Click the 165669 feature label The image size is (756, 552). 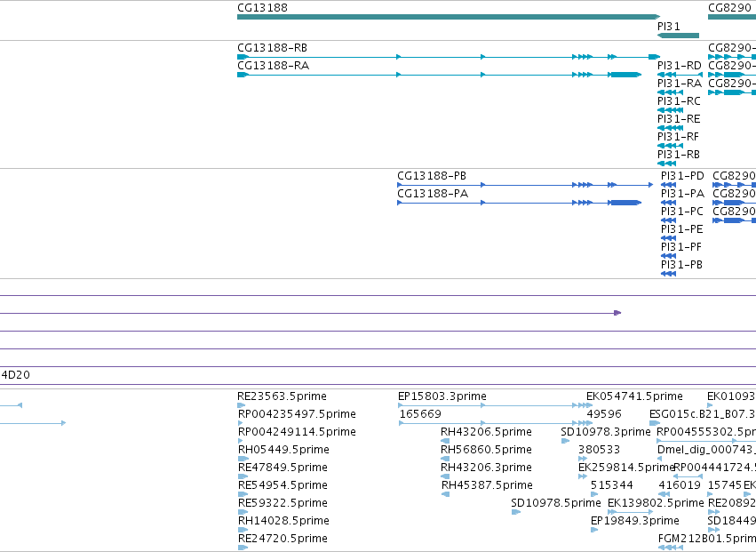click(420, 414)
